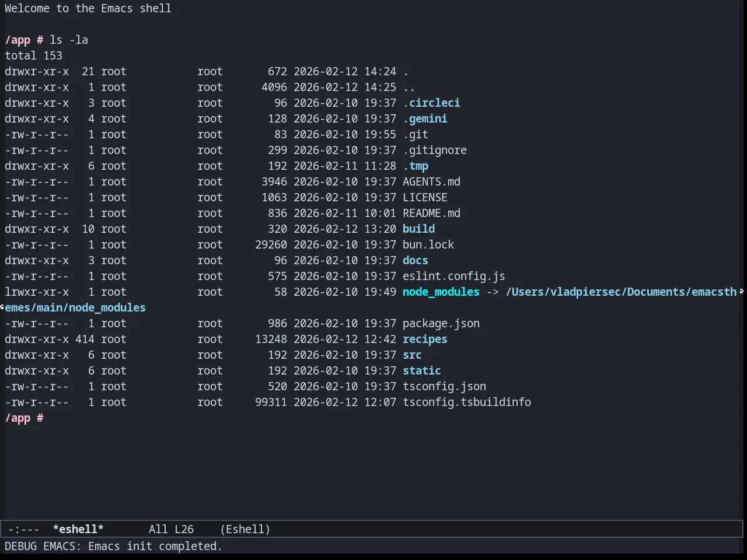Click the .gemini directory name
This screenshot has width=747, height=560.
425,118
